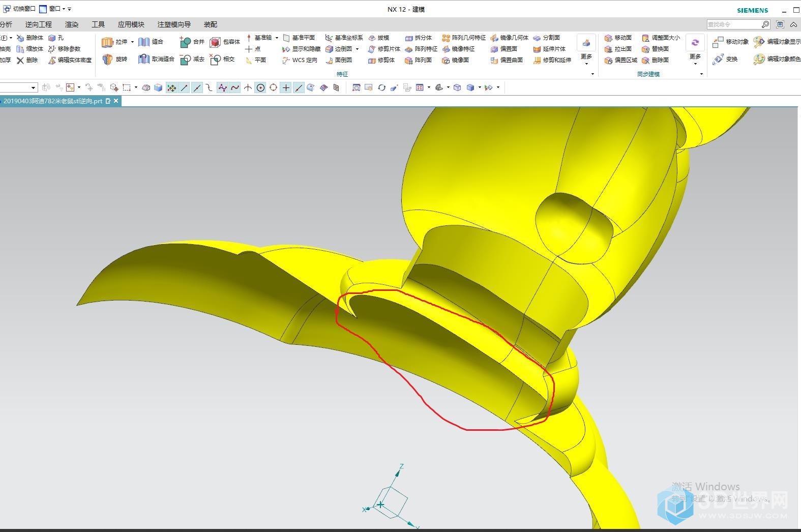This screenshot has width=801, height=532.
Task: Toggle the point on curve snap option
Action: [299, 87]
